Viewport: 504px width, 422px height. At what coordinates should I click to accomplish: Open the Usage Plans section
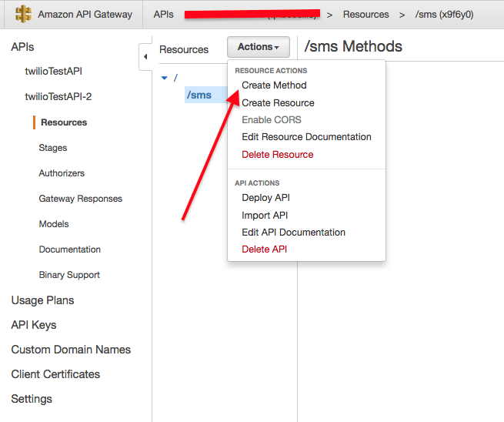point(42,300)
